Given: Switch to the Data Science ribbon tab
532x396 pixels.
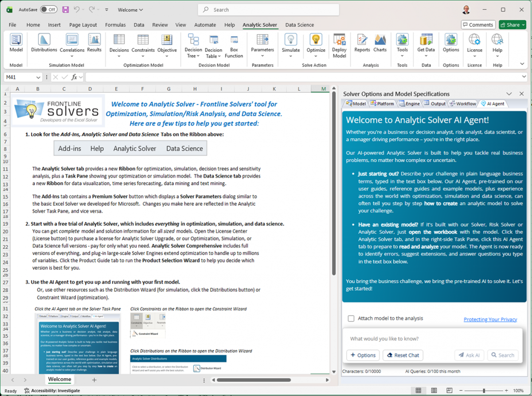Looking at the screenshot, I should click(x=299, y=25).
